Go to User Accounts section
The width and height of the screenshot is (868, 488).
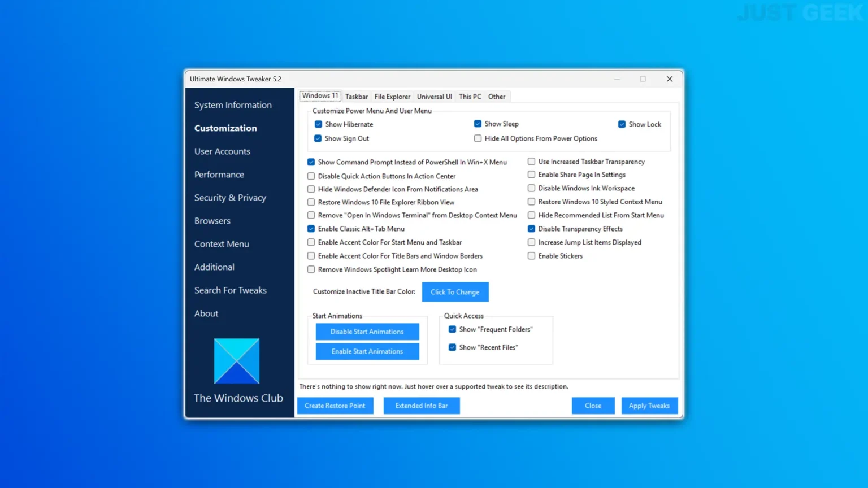222,151
